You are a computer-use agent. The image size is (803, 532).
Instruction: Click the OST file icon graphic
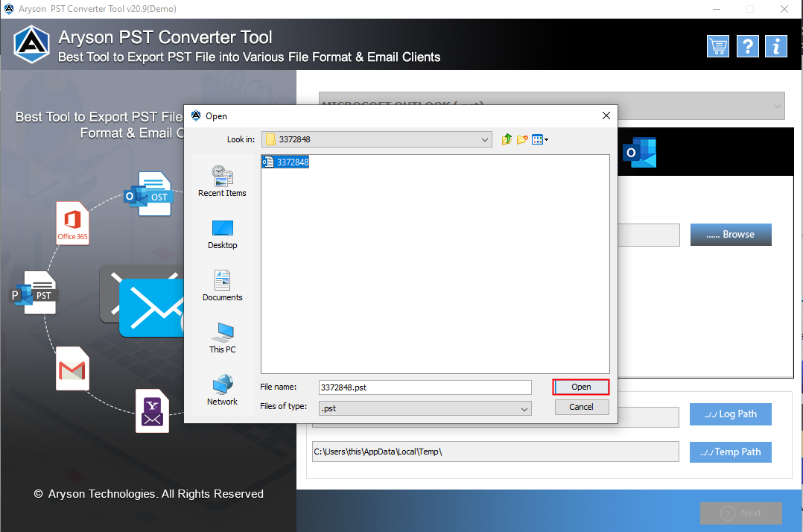coord(149,194)
